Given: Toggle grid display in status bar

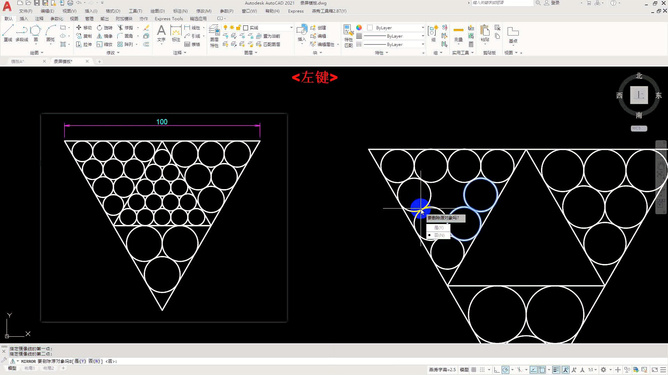Looking at the screenshot, I should 474,370.
